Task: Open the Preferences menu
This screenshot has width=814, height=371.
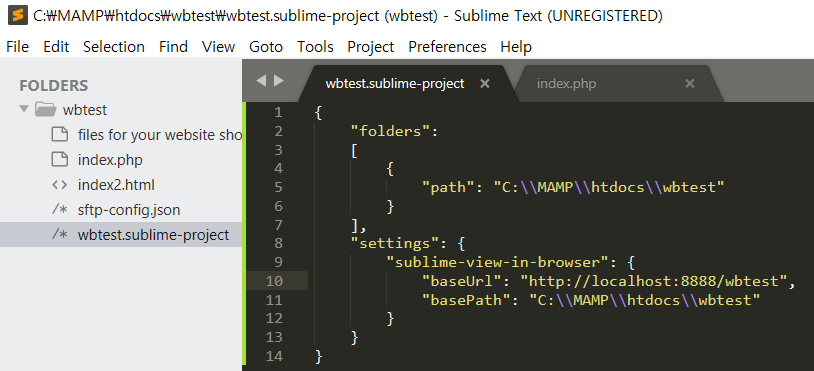Action: (447, 47)
